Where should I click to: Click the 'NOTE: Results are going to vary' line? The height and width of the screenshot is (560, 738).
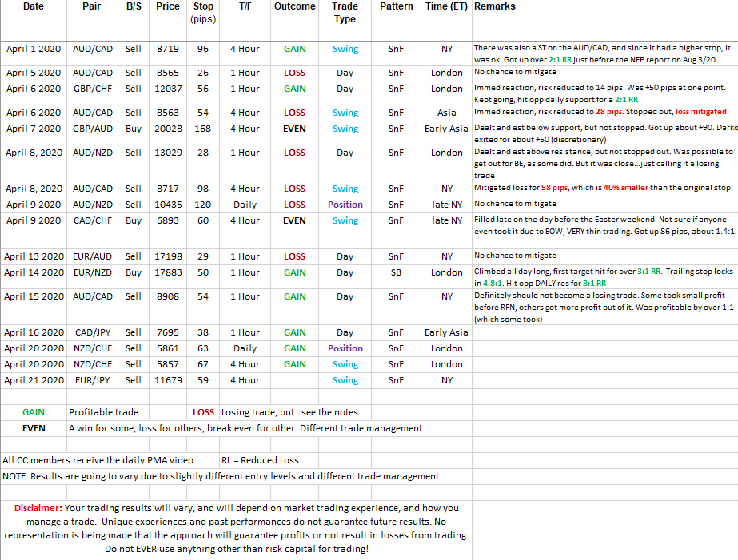[221, 476]
